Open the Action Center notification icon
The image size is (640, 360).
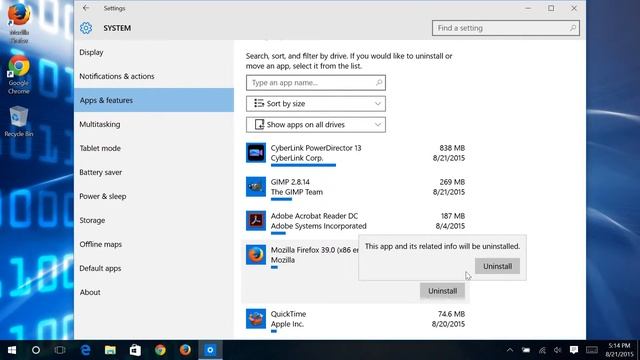(x=574, y=350)
